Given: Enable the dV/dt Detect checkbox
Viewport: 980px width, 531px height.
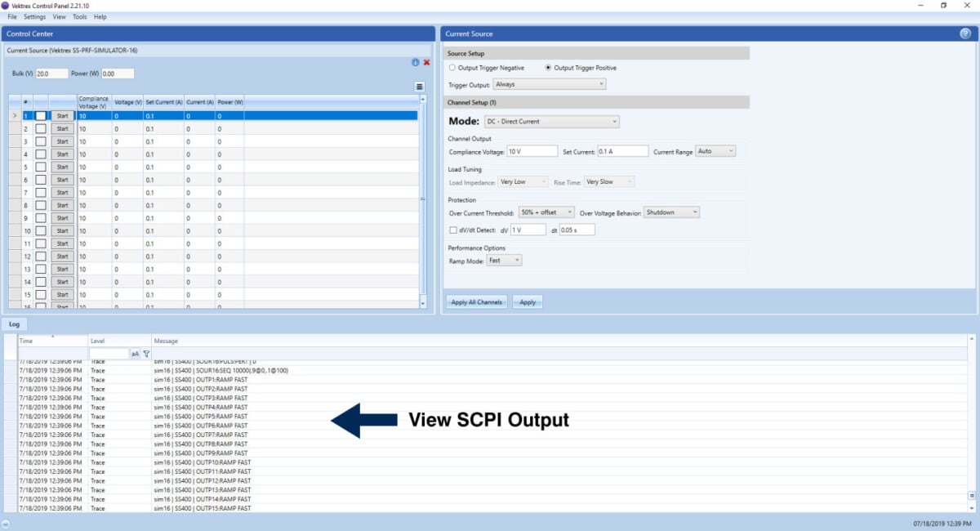Looking at the screenshot, I should (x=453, y=230).
